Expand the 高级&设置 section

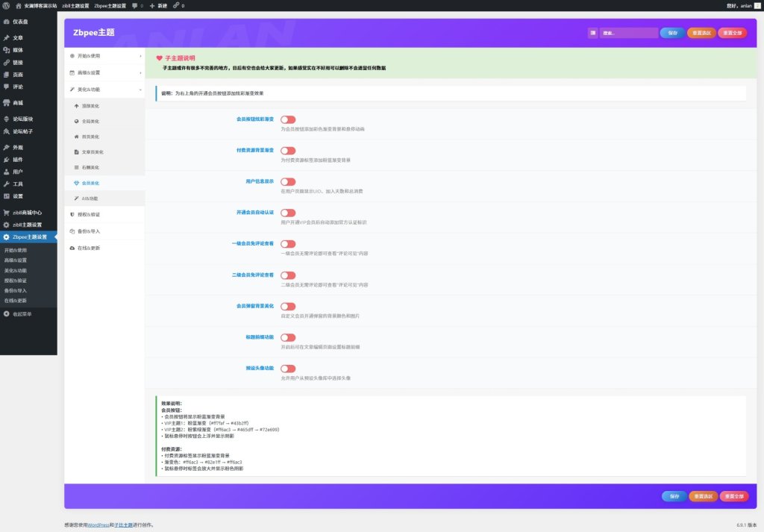pos(104,72)
